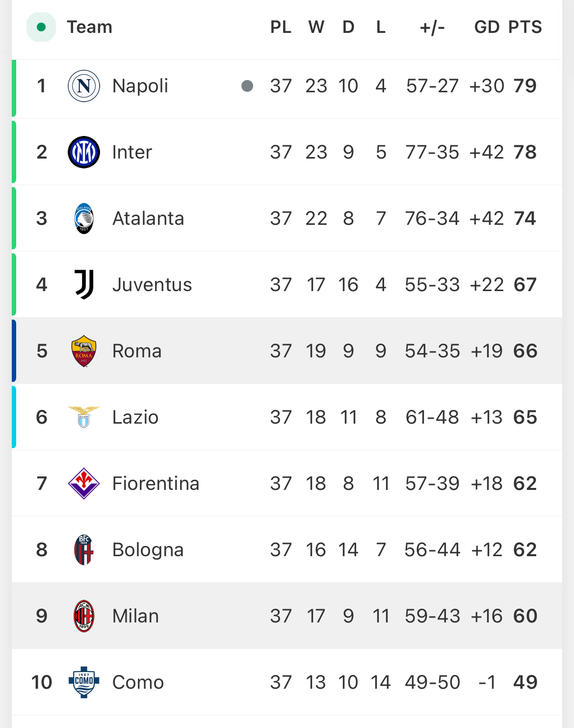Click the Atalanta club crest
This screenshot has width=574, height=728.
point(84,218)
